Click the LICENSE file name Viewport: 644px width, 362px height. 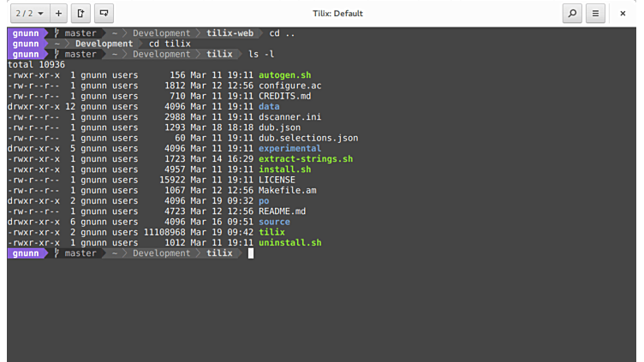click(277, 180)
